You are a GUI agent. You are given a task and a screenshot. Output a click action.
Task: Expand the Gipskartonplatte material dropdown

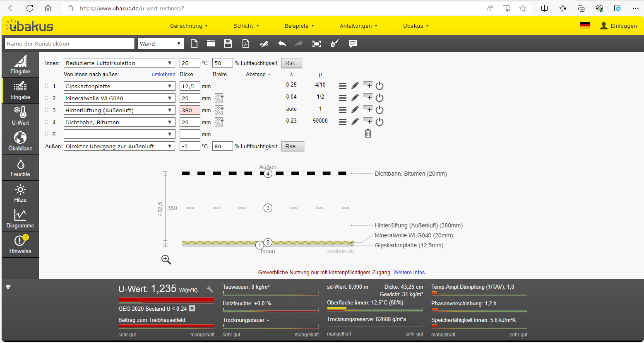tap(119, 86)
